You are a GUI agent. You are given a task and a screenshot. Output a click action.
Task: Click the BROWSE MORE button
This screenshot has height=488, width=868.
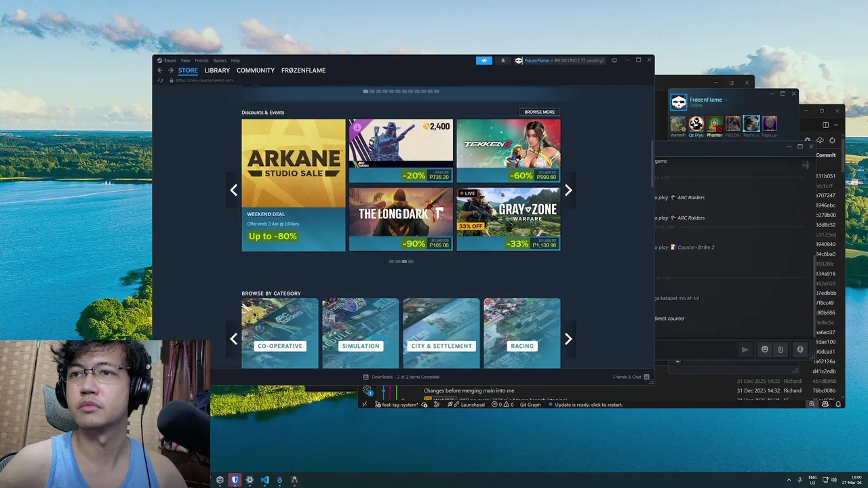[x=539, y=112]
